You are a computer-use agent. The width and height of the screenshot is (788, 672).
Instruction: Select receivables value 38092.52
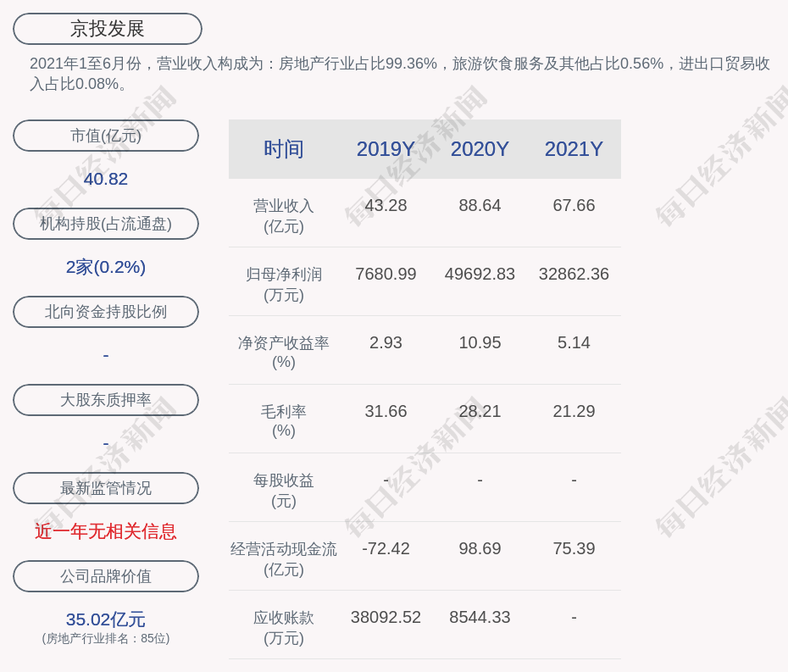(386, 617)
